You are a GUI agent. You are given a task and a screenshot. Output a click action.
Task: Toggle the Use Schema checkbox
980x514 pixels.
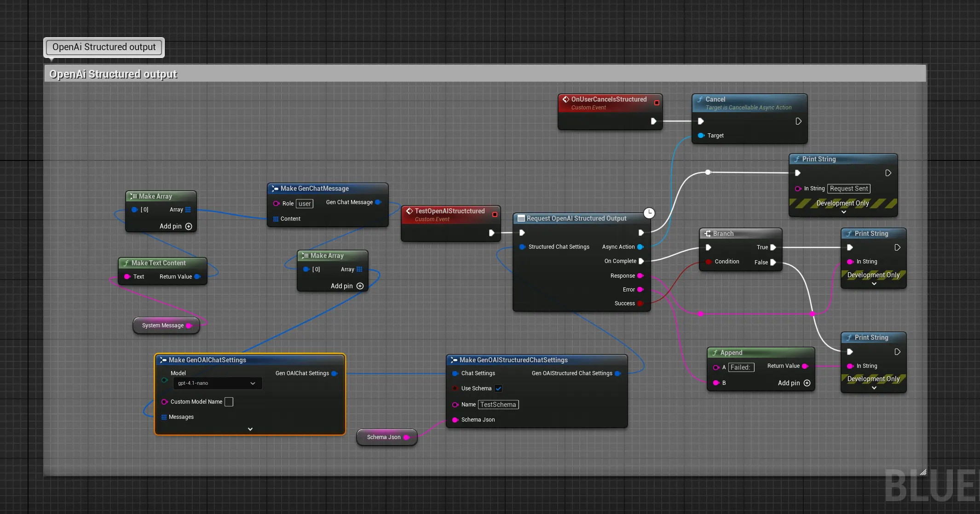point(498,388)
